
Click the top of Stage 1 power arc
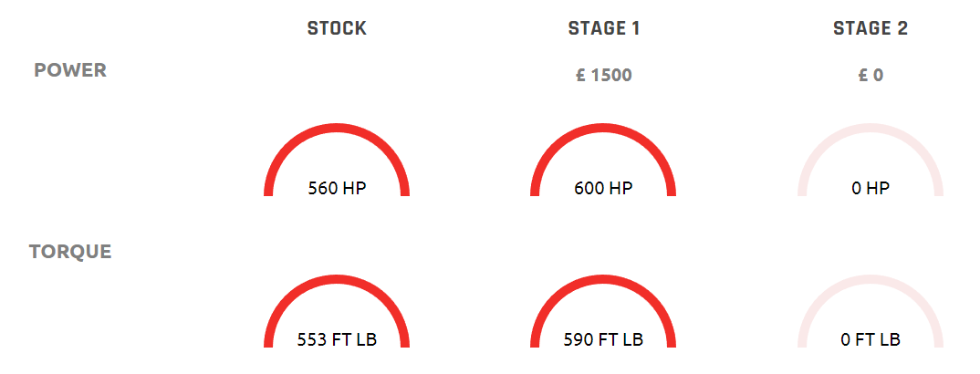pyautogui.click(x=603, y=128)
